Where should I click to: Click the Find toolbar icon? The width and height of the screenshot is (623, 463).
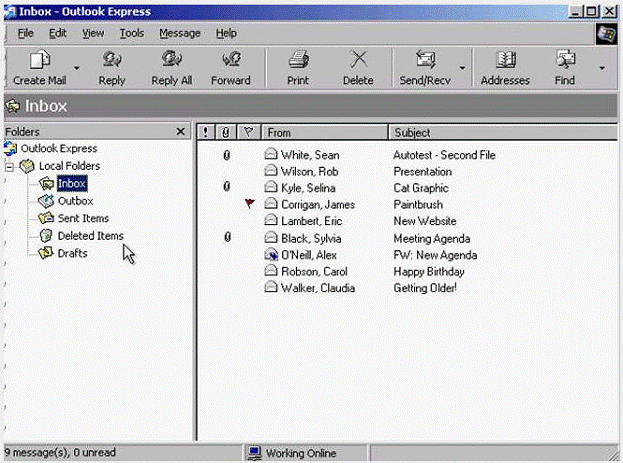(x=565, y=66)
